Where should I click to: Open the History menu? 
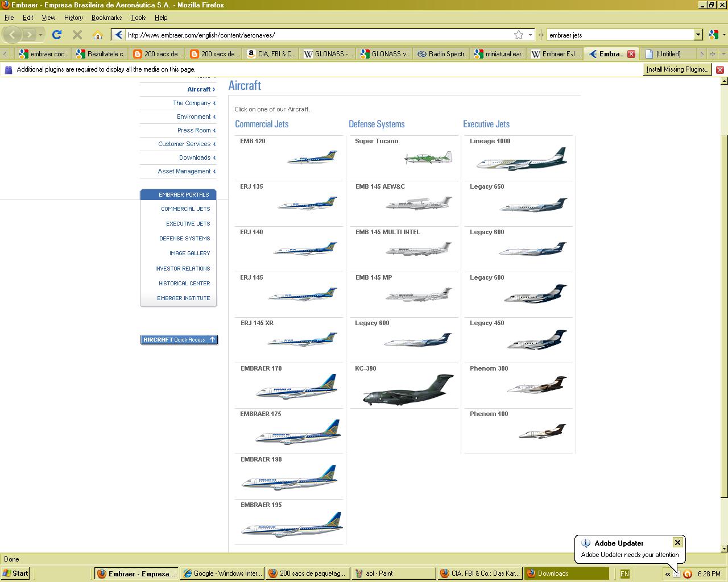coord(73,18)
